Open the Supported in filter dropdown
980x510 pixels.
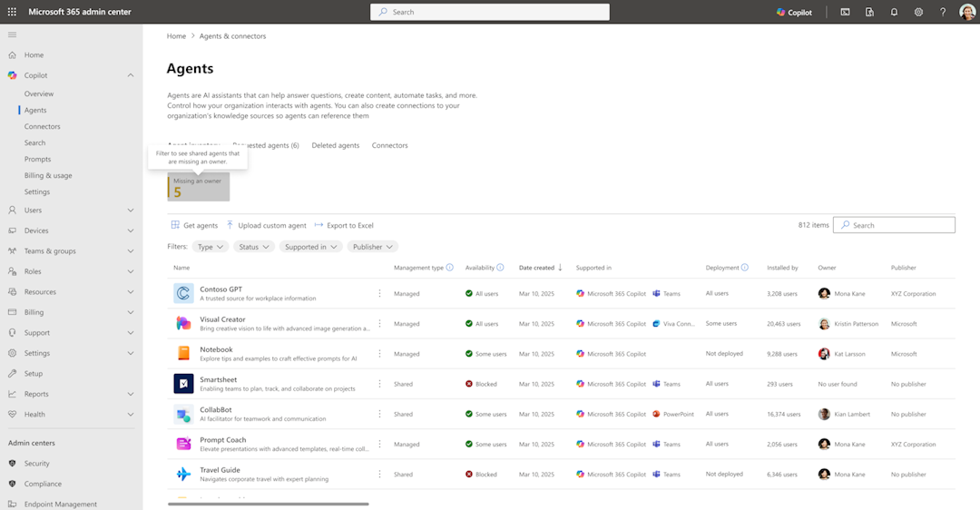tap(310, 247)
